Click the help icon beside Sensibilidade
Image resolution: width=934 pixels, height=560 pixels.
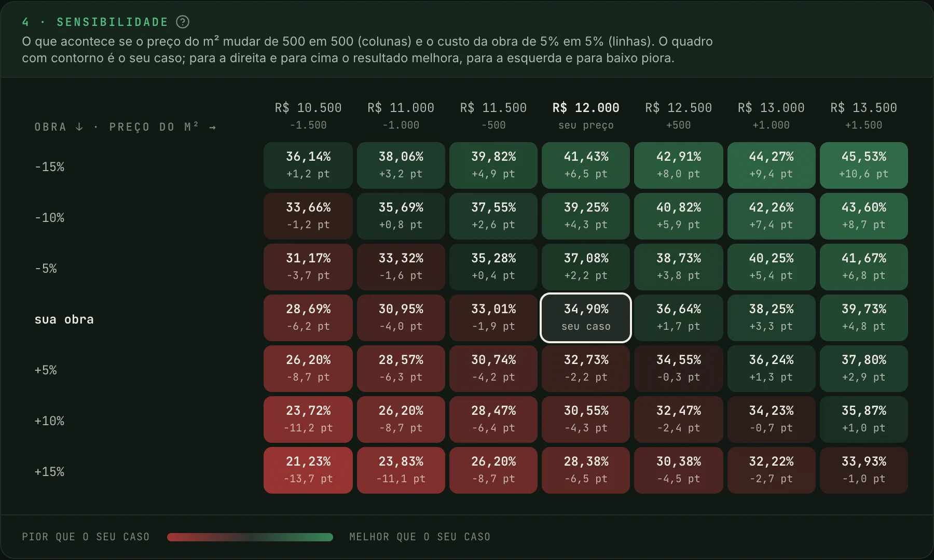[183, 22]
